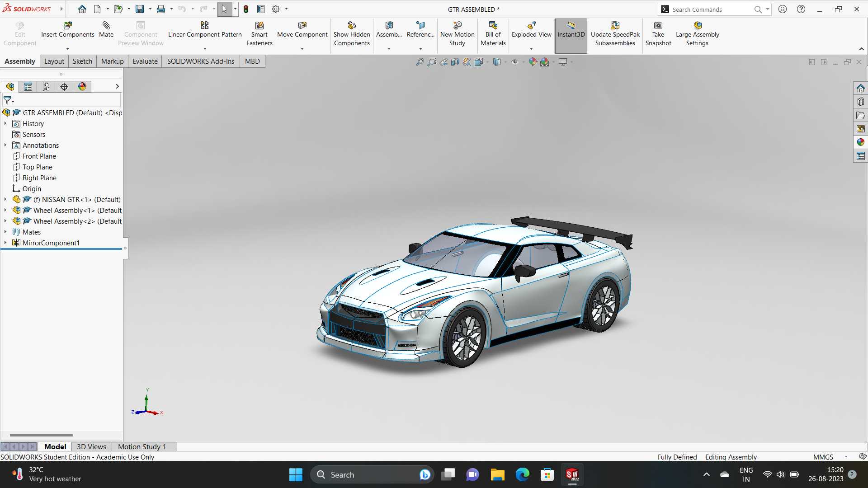Switch to the Evaluate tab
Viewport: 868px width, 488px height.
coord(145,61)
